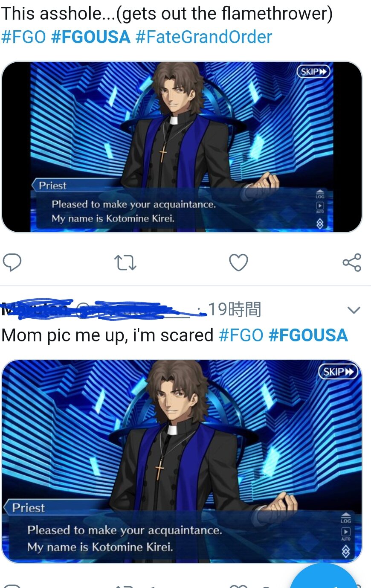Toggle AUTO play in second game image

coord(346,533)
